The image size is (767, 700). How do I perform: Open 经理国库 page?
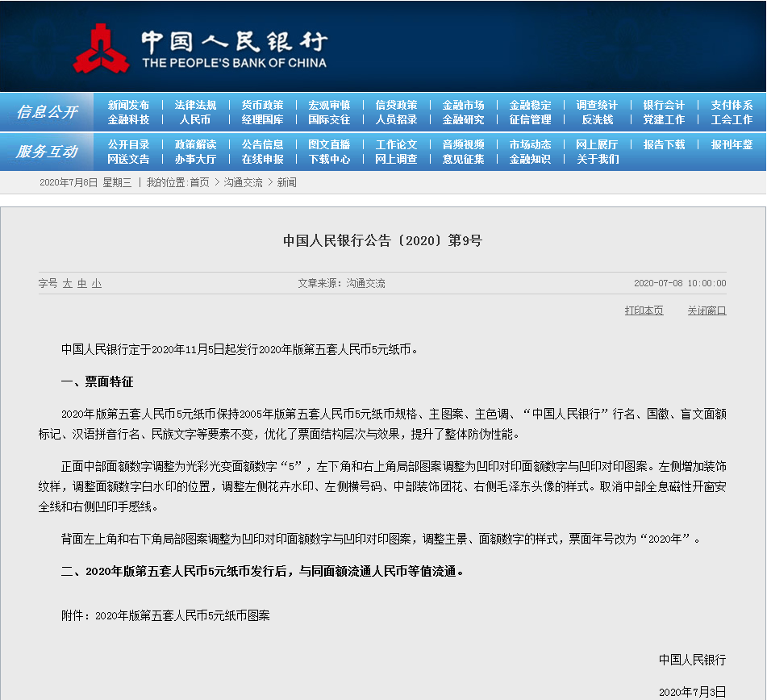[262, 120]
